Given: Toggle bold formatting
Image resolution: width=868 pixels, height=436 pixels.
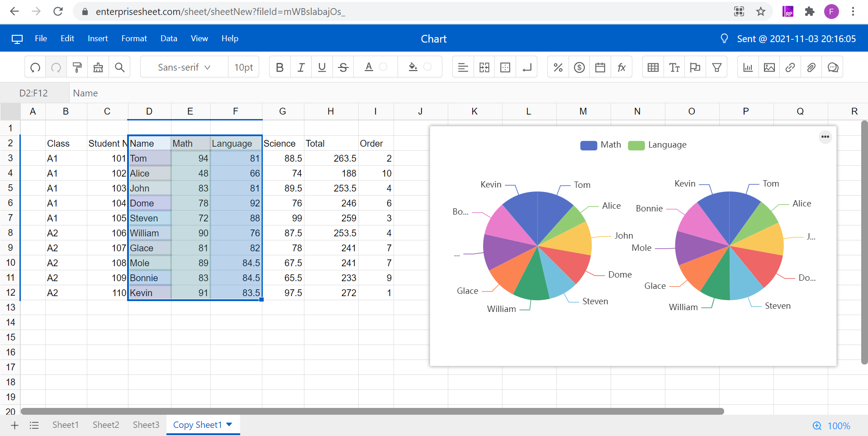Looking at the screenshot, I should click(280, 67).
